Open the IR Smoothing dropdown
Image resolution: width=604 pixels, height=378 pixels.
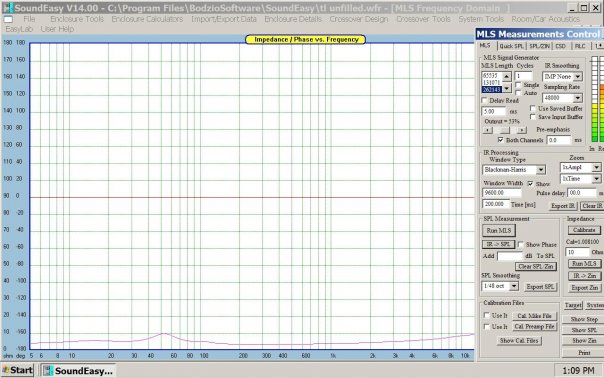point(578,77)
